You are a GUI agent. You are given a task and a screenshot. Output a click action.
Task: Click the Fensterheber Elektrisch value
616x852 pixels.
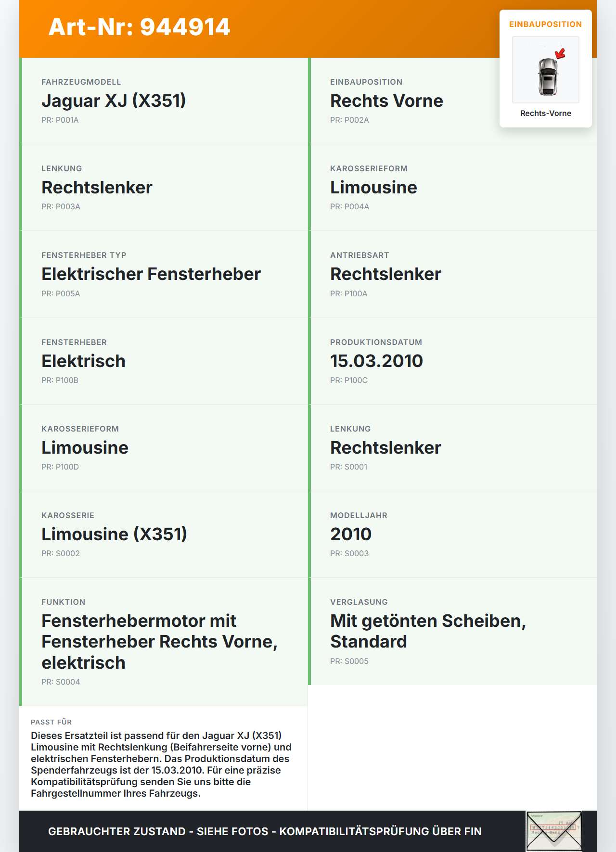click(x=83, y=361)
